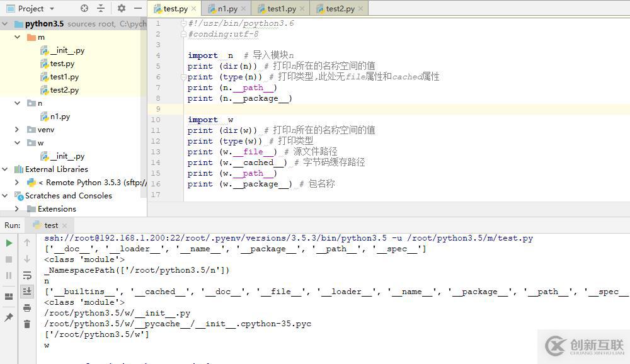The height and width of the screenshot is (364, 630).
Task: Close the test2.py editor tab
Action: coord(361,8)
